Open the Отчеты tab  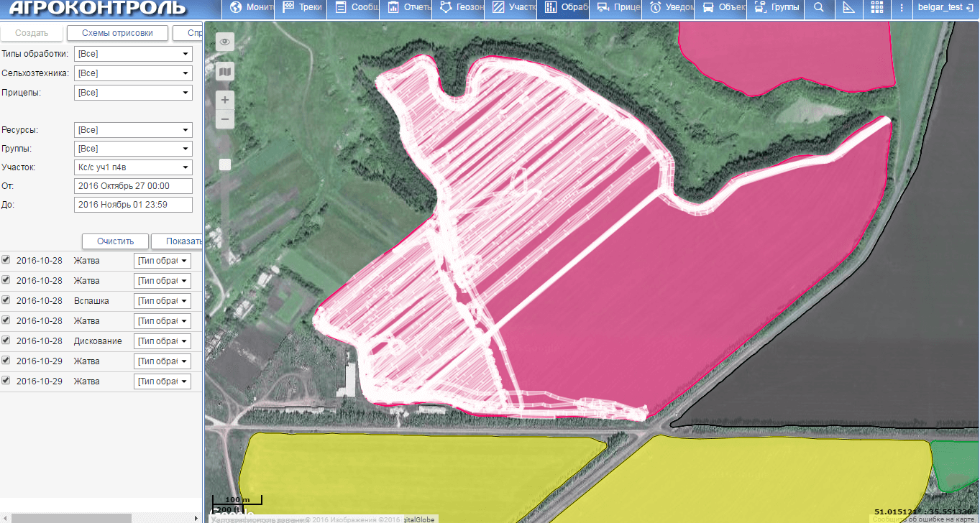click(408, 8)
